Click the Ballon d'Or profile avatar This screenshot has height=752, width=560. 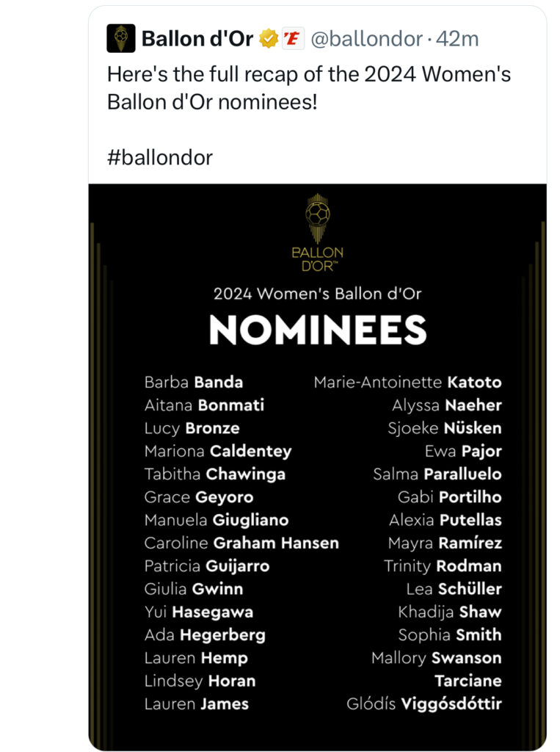[121, 38]
